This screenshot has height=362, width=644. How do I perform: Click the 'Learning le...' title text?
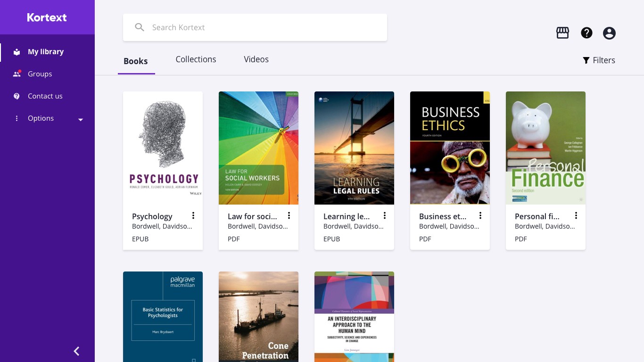click(x=347, y=216)
